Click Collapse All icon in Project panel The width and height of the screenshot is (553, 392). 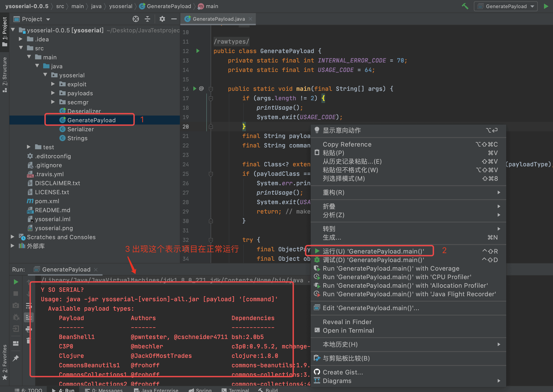(147, 19)
